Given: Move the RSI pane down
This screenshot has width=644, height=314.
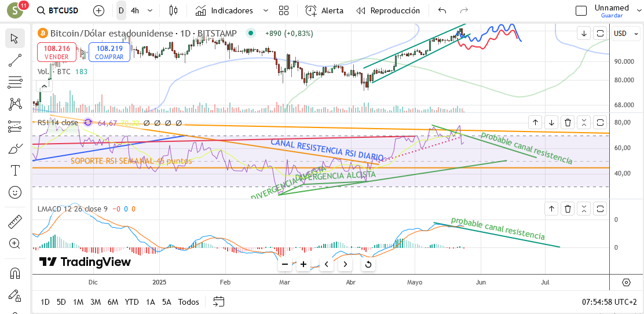Looking at the screenshot, I should [551, 122].
